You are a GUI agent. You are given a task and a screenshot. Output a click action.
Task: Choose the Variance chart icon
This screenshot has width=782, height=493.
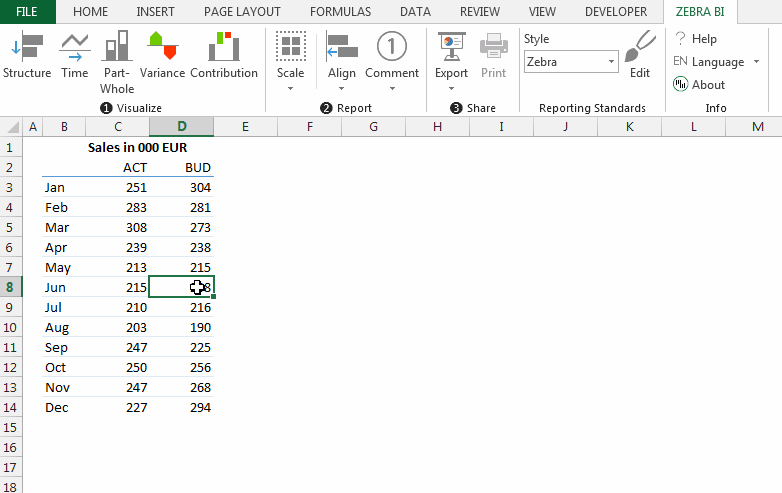163,46
